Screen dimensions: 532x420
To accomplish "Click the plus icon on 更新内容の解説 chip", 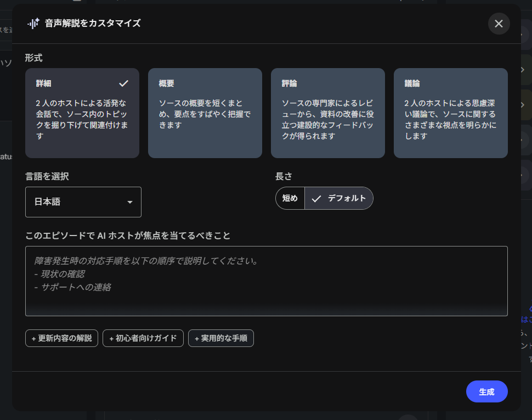I will 33,339.
